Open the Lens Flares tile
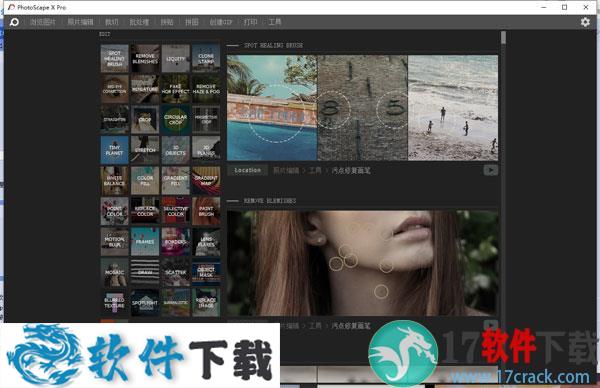 pos(206,242)
